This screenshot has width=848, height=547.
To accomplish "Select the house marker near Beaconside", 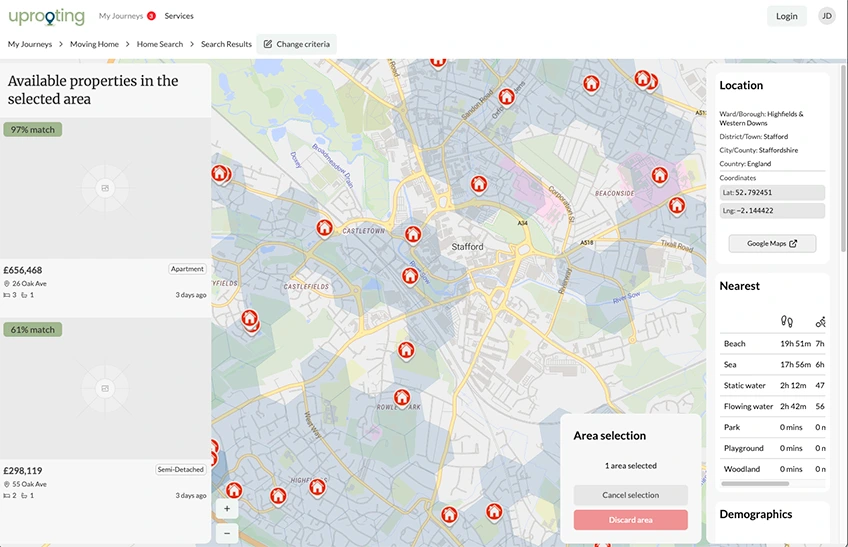I will [x=659, y=175].
